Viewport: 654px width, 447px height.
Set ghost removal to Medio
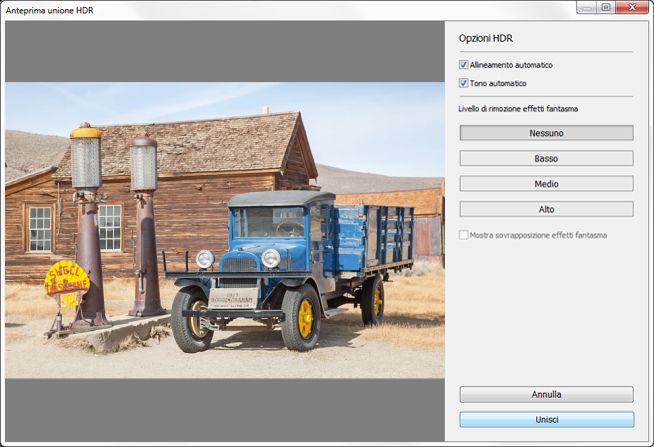pyautogui.click(x=546, y=184)
